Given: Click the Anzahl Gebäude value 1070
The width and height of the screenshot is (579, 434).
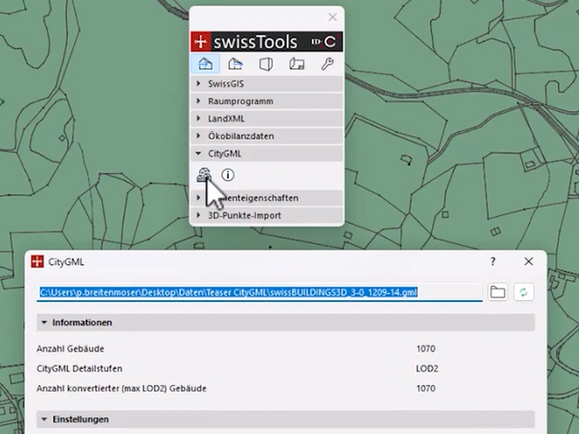Looking at the screenshot, I should click(x=426, y=349).
